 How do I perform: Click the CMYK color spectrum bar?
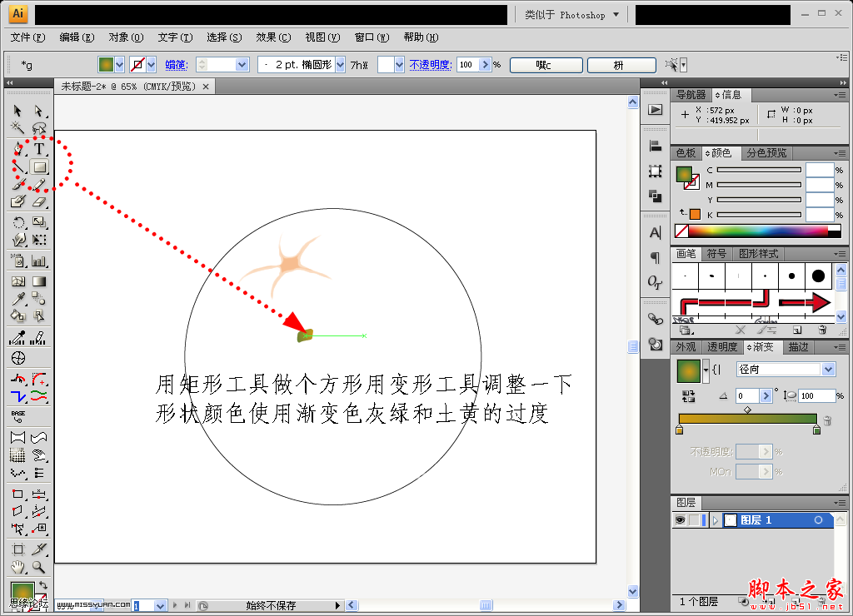pos(757,231)
